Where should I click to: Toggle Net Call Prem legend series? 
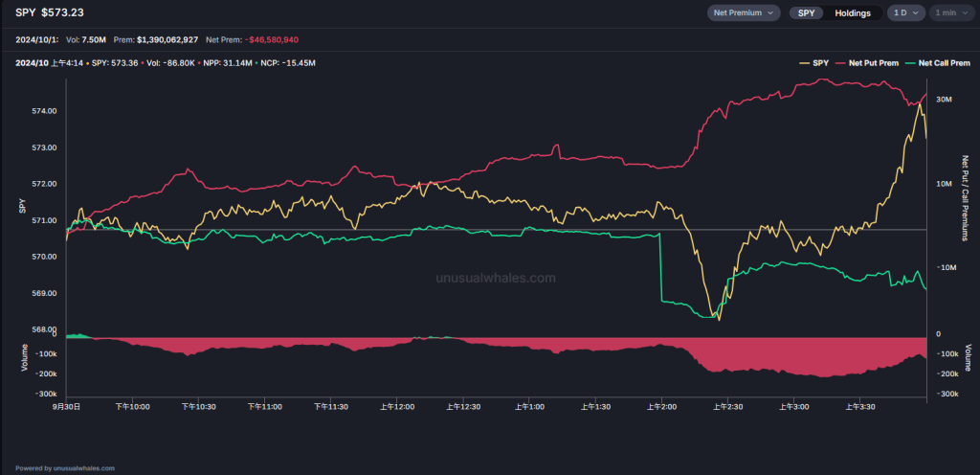pos(944,63)
